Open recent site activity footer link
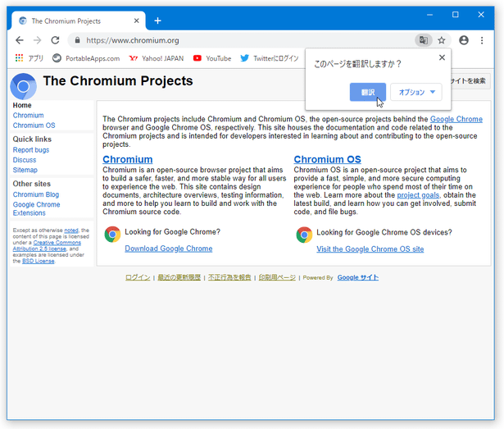The width and height of the screenshot is (504, 429). pos(179,277)
